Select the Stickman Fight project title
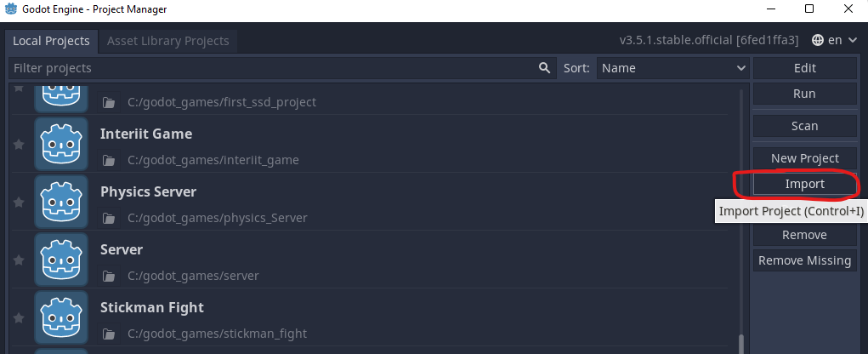The height and width of the screenshot is (354, 868). click(151, 307)
